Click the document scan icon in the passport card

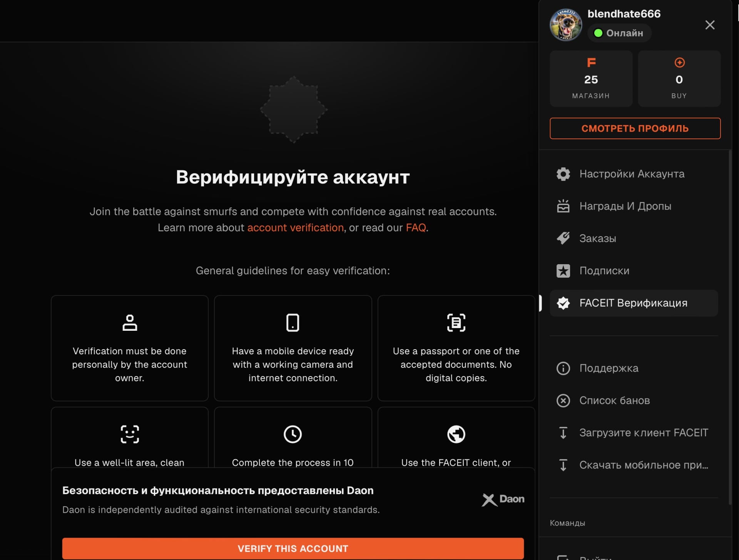(456, 323)
